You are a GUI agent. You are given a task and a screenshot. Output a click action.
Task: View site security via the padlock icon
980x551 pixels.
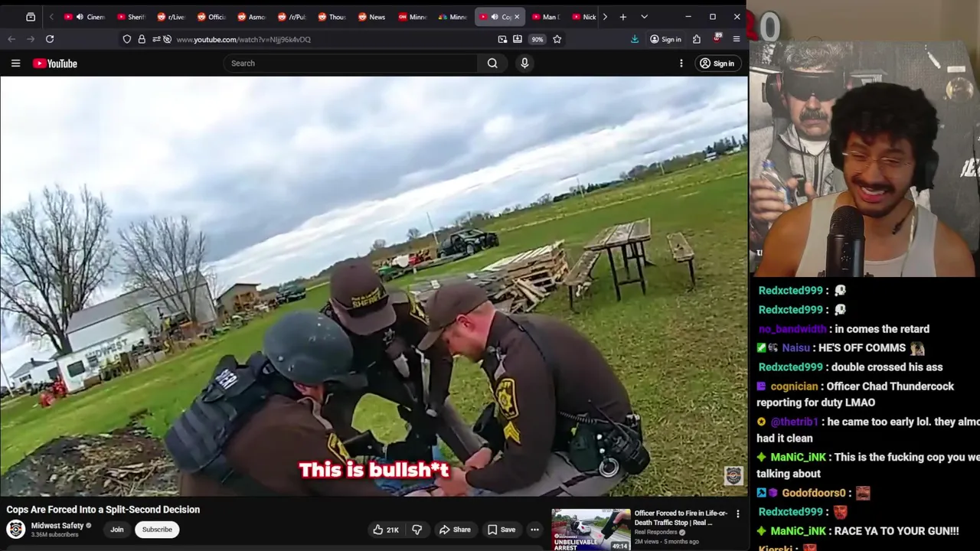point(142,39)
